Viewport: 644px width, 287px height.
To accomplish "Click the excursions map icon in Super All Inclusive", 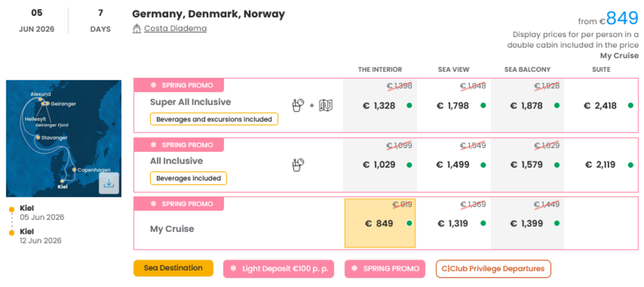I will point(326,105).
